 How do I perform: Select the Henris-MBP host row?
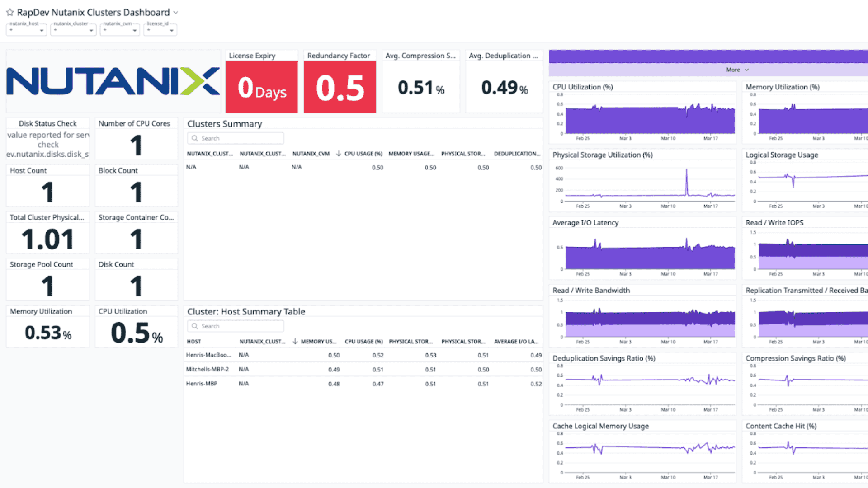click(364, 384)
